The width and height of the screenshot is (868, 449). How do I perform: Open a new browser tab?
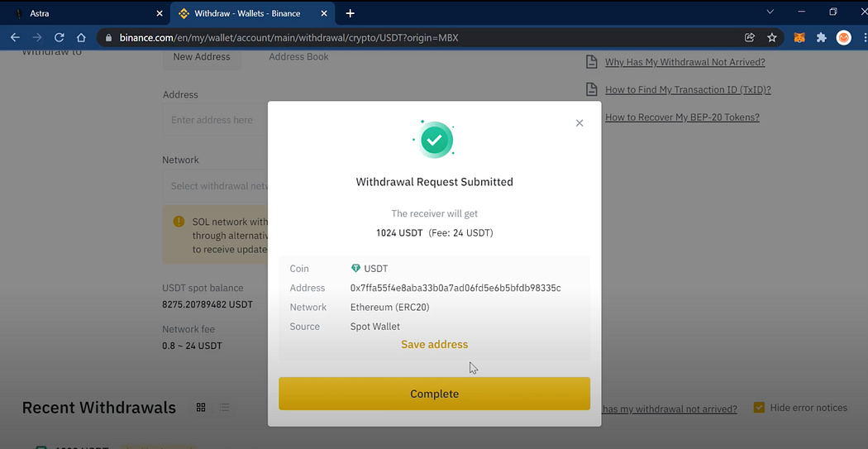(x=350, y=13)
